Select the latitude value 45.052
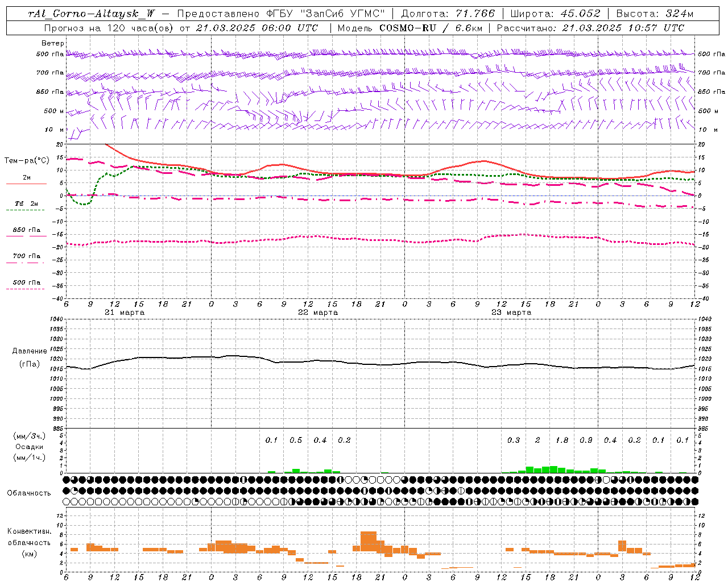728x582 pixels. [581, 14]
